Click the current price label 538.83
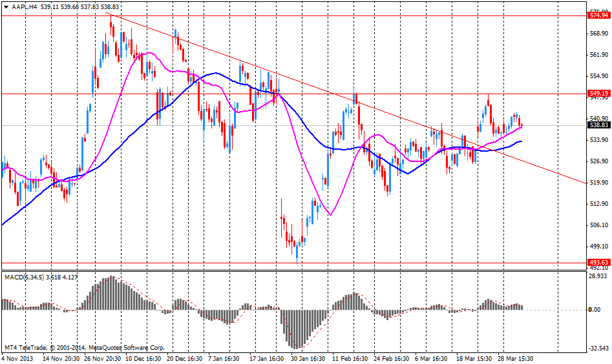This screenshot has width=612, height=364. click(x=598, y=125)
